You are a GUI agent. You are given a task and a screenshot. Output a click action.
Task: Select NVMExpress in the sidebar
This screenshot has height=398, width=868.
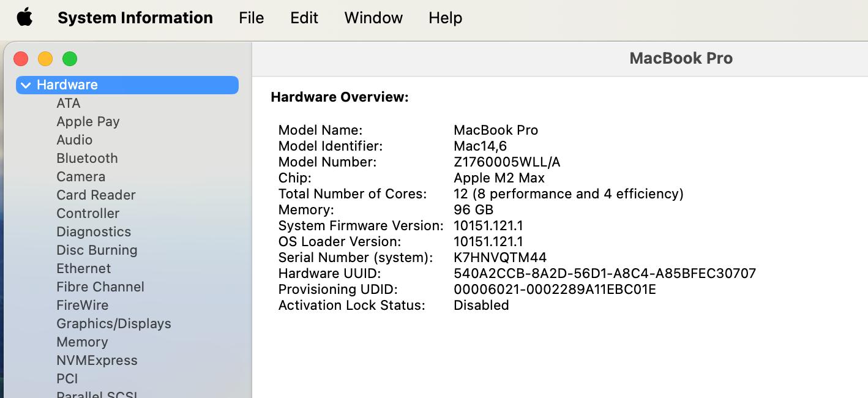97,361
